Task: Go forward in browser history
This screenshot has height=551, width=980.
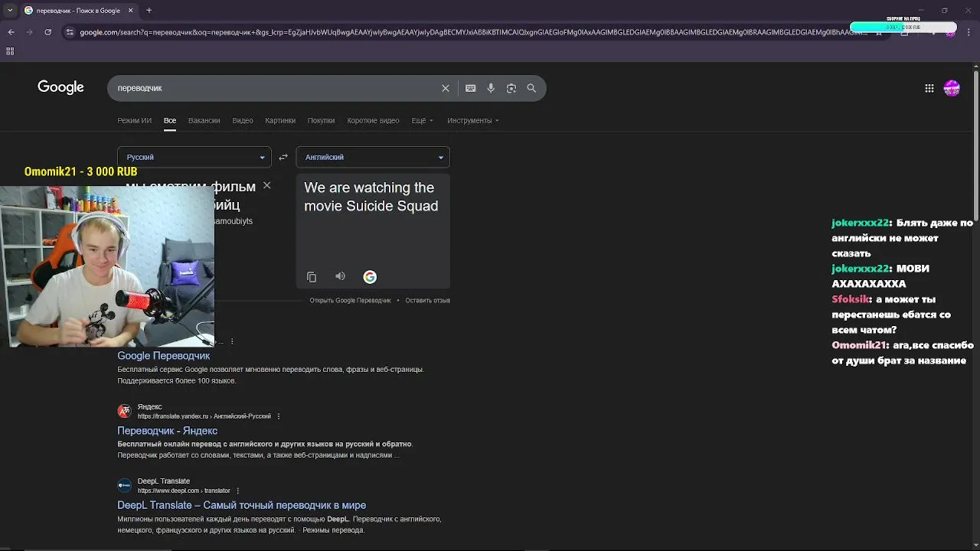Action: (29, 32)
